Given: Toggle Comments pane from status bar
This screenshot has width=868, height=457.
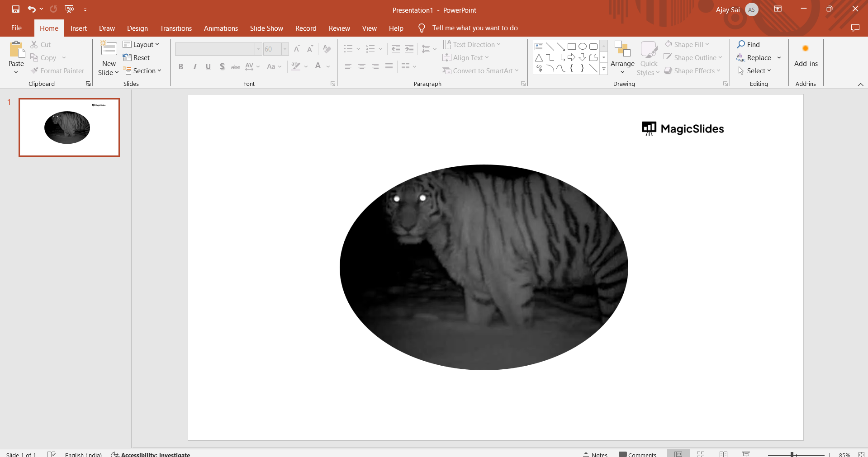Looking at the screenshot, I should click(637, 454).
